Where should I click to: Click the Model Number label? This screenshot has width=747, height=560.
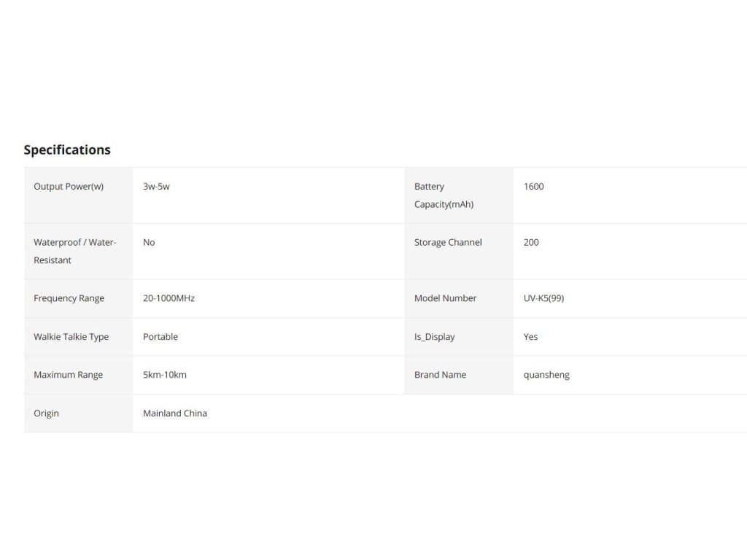tap(445, 298)
